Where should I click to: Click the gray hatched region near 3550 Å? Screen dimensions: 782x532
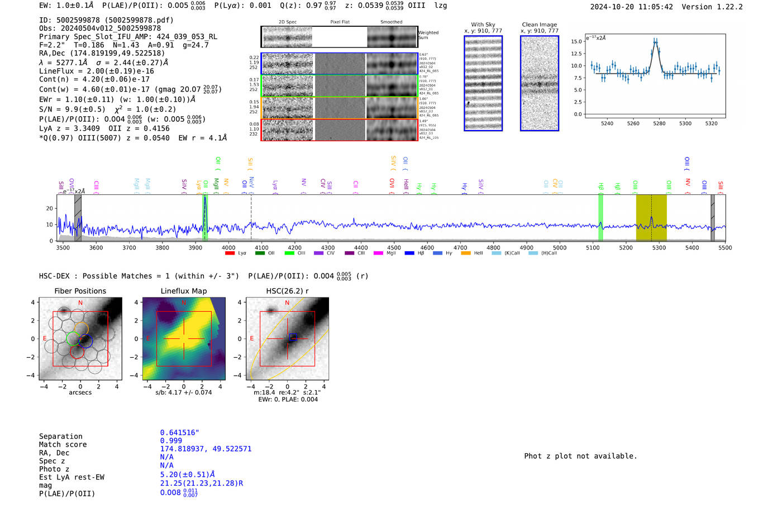tap(78, 218)
